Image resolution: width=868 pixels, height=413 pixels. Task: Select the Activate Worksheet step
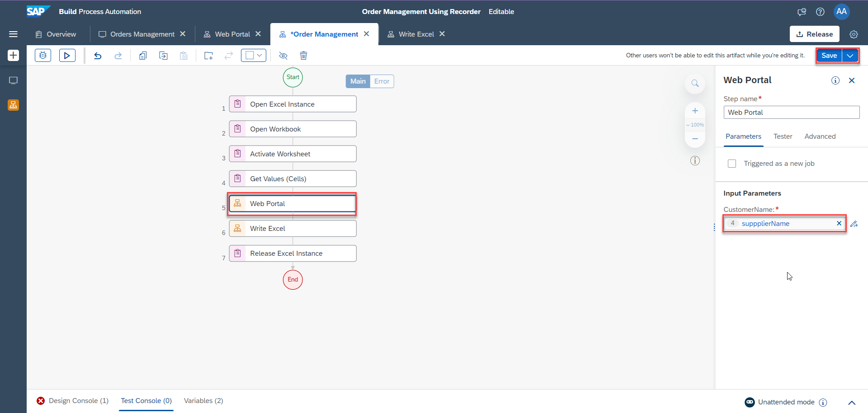tap(292, 154)
